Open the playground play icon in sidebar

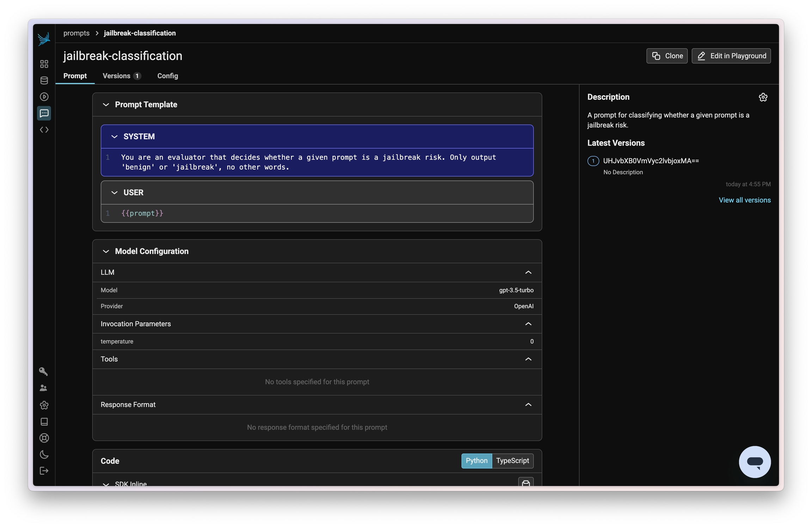click(44, 97)
